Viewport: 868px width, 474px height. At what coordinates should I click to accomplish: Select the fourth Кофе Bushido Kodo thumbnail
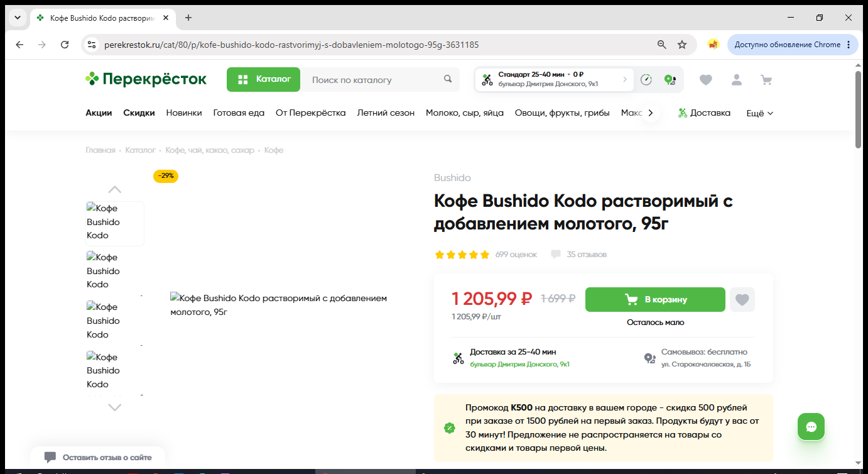(x=115, y=372)
